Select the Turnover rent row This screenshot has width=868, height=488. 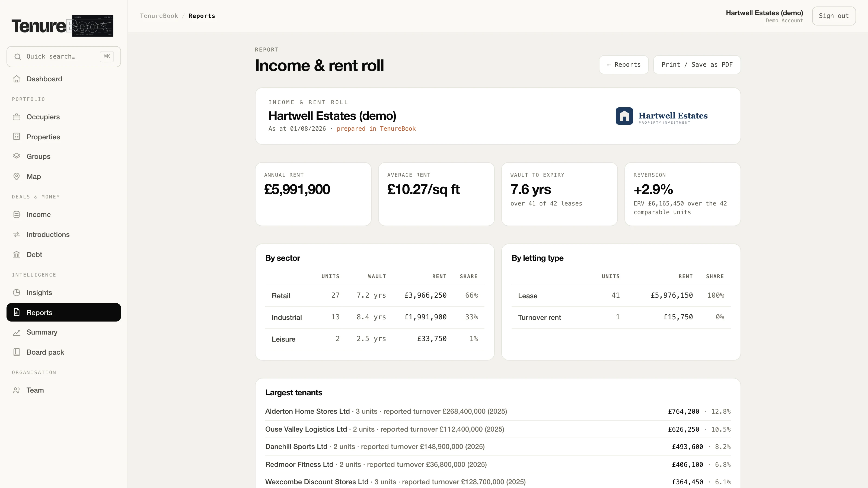pos(621,317)
